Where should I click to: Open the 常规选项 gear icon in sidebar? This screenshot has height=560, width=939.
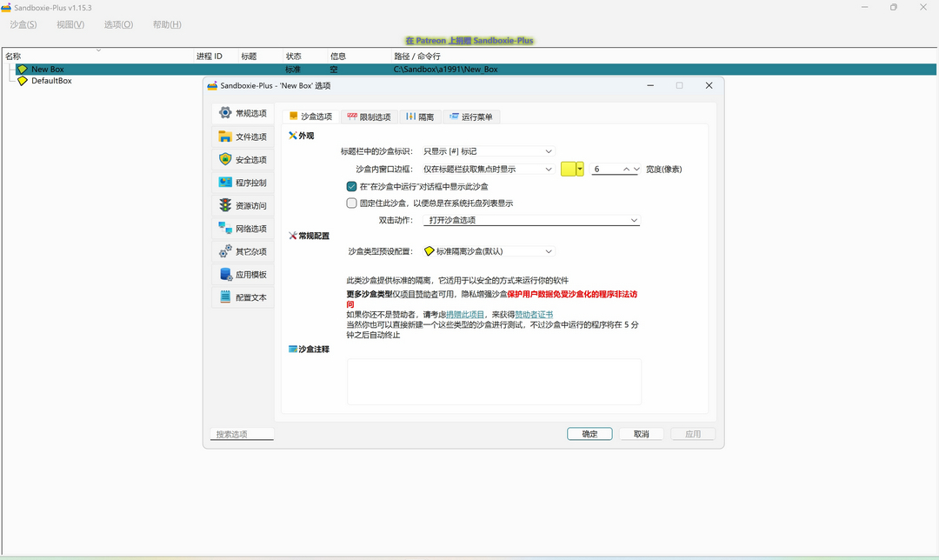coord(225,112)
